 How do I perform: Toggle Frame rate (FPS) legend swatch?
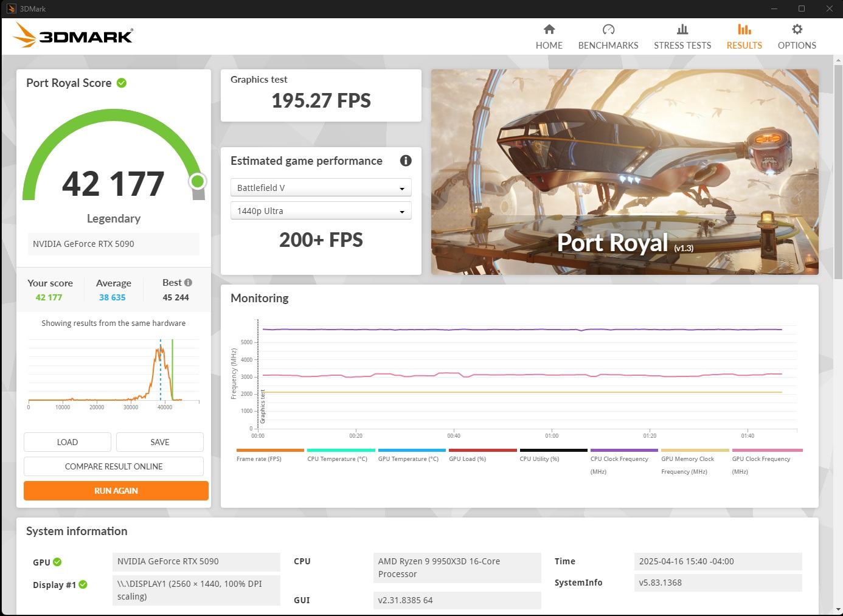270,451
